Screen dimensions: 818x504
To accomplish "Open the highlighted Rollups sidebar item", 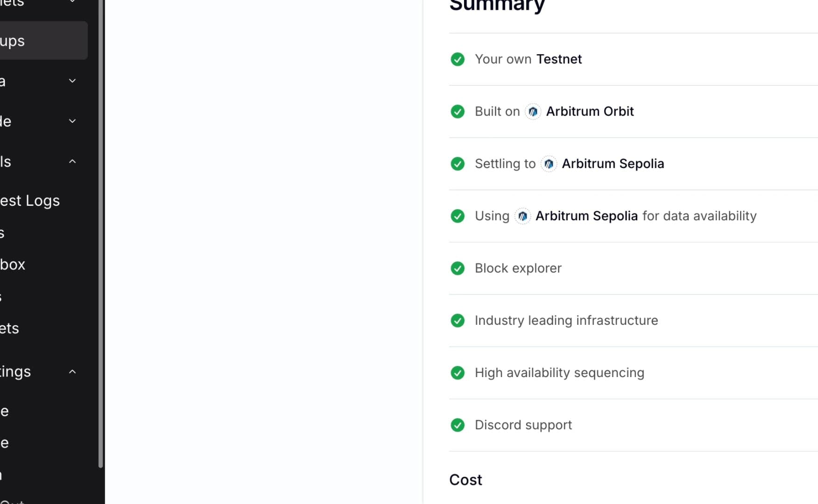I will pos(43,41).
